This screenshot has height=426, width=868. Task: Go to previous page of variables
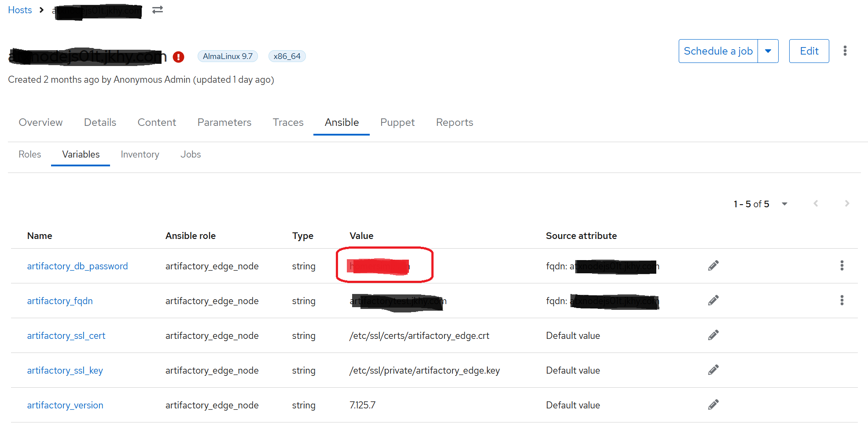pos(816,203)
